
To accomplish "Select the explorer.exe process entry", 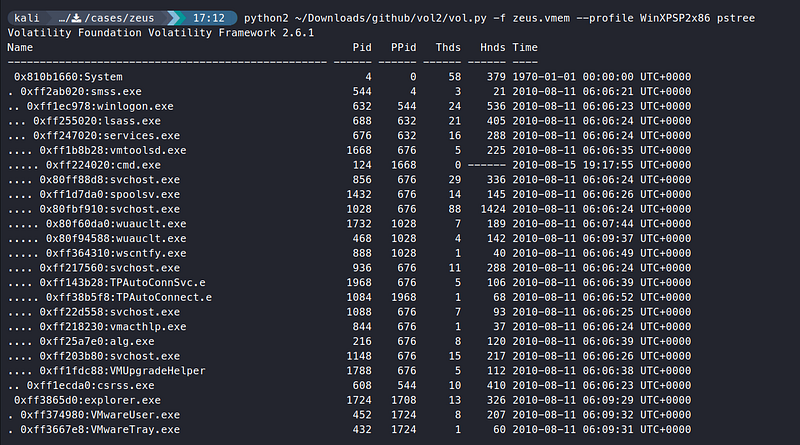I will [x=100, y=399].
